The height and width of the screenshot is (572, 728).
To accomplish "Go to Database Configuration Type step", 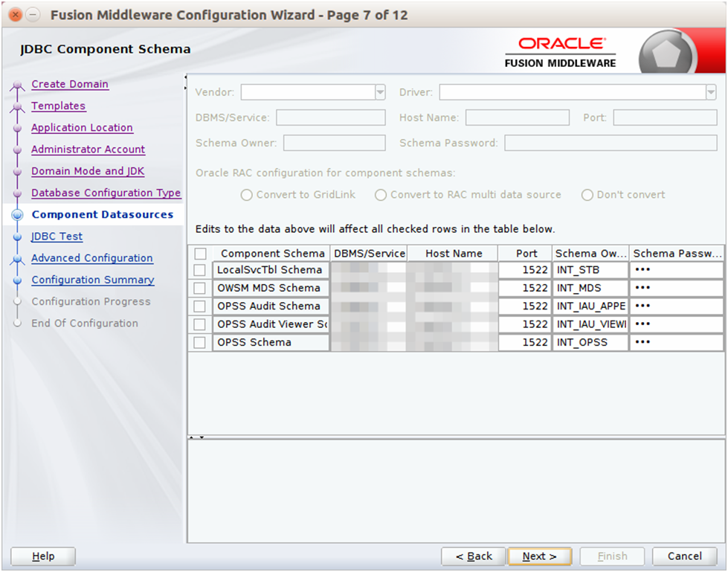I will [106, 193].
